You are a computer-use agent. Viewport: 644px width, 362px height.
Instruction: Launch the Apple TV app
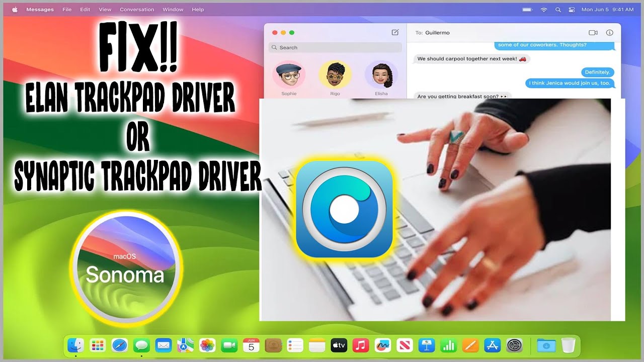(x=339, y=345)
